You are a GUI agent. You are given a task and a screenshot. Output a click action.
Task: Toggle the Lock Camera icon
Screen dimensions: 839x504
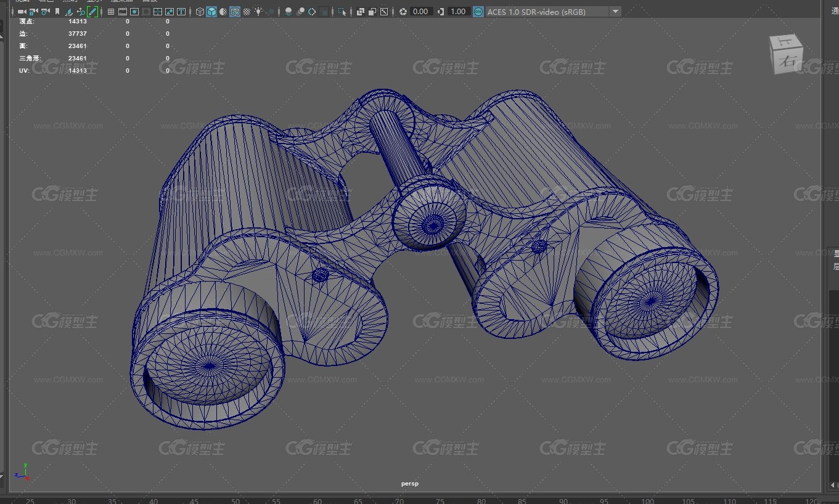coord(33,12)
